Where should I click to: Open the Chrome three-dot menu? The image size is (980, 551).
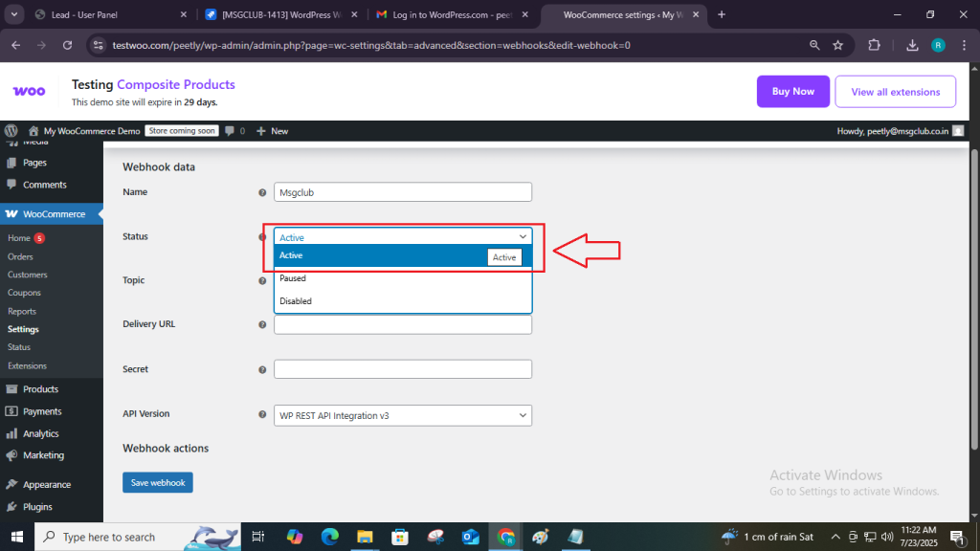pyautogui.click(x=965, y=45)
